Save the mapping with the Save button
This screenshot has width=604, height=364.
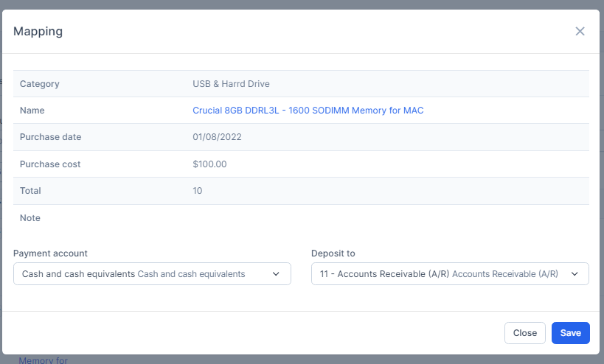pos(570,333)
